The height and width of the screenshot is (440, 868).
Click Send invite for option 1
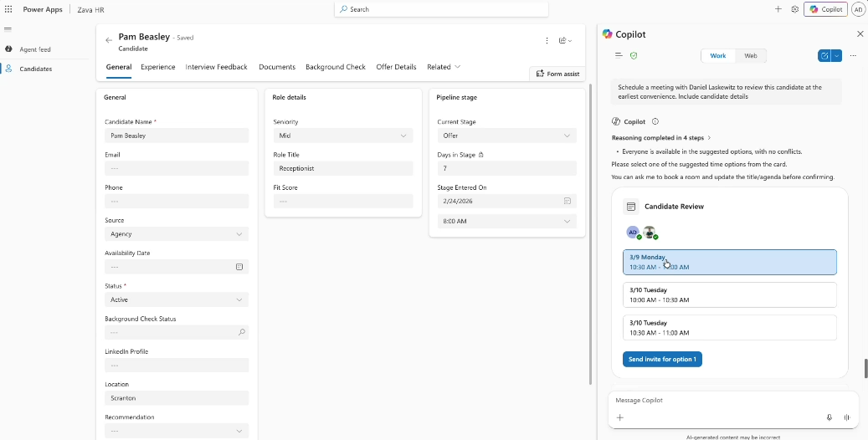click(x=662, y=359)
